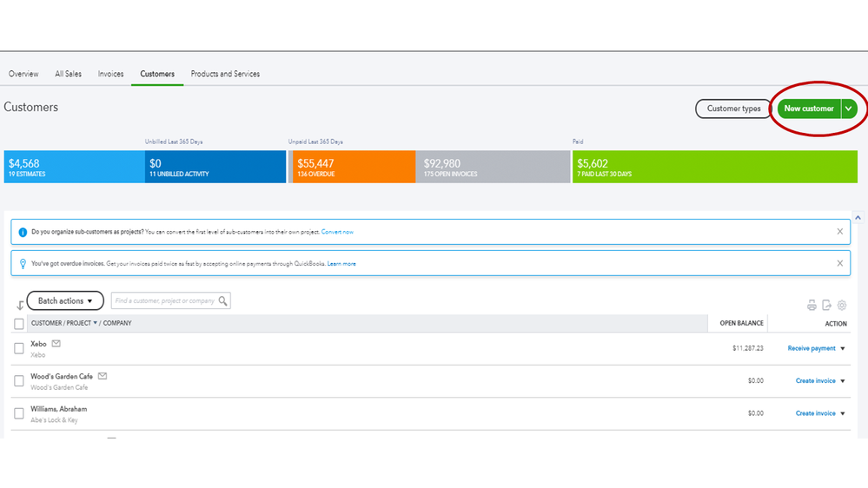Filter by the orange Overdue bar
This screenshot has height=488, width=868.
(351, 167)
